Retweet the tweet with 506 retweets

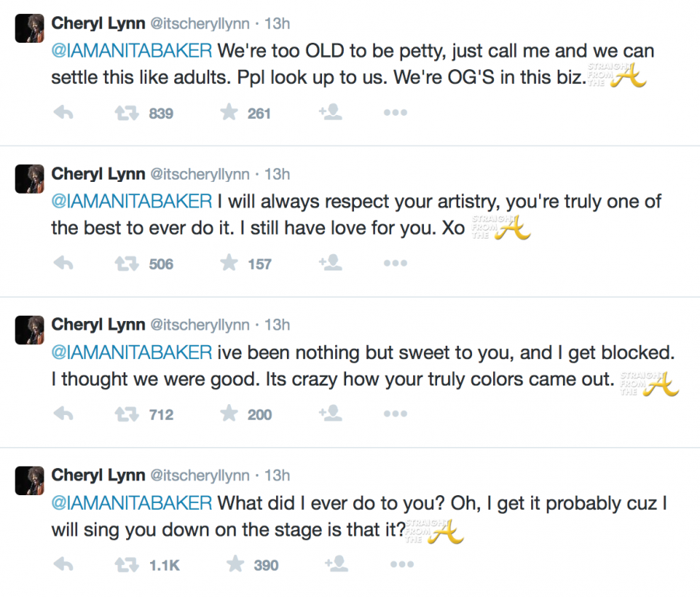(125, 264)
